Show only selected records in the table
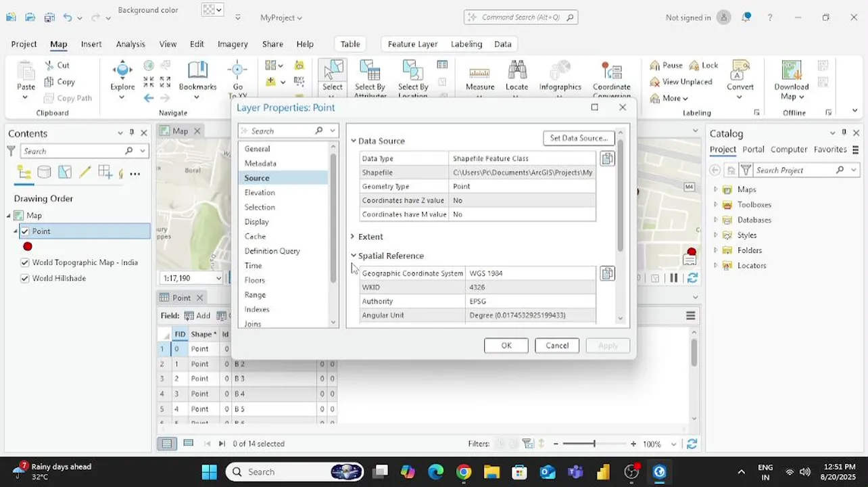 tap(189, 444)
